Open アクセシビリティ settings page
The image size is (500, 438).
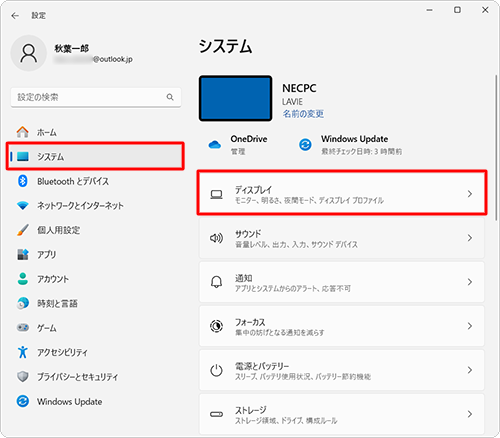[95, 352]
